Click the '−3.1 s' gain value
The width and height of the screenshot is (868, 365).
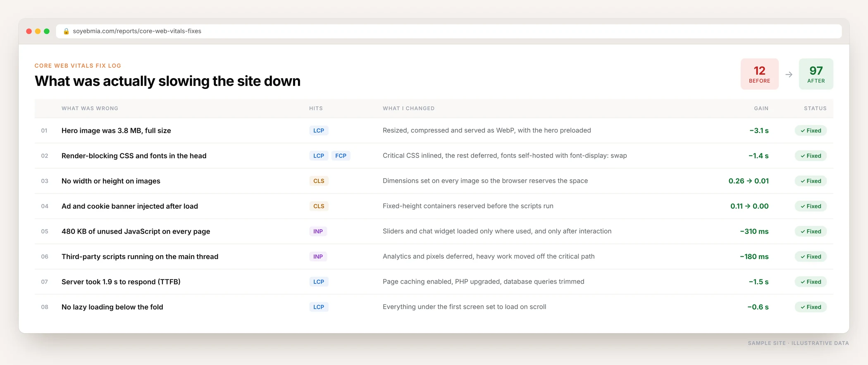[x=759, y=131]
